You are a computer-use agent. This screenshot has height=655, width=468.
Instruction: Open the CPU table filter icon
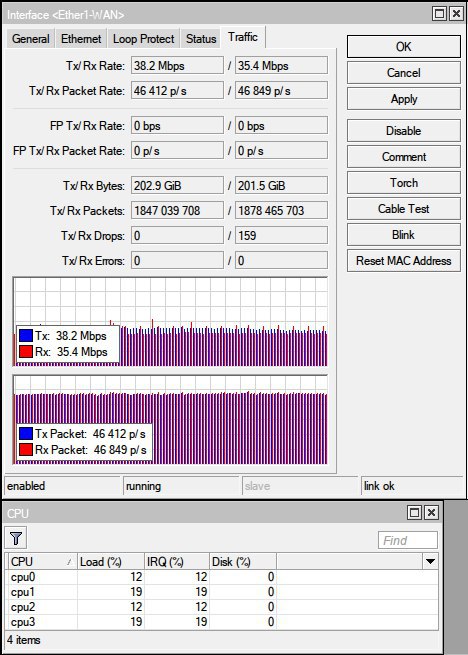click(x=16, y=538)
